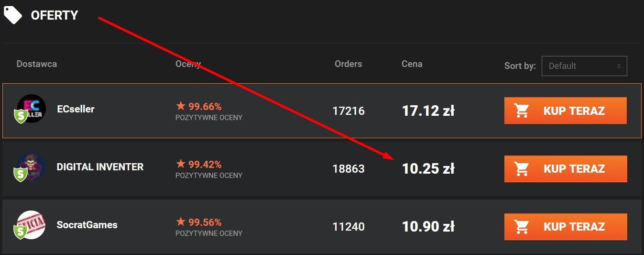
Task: Click the cart icon in ECseller's buy button
Action: point(522,111)
